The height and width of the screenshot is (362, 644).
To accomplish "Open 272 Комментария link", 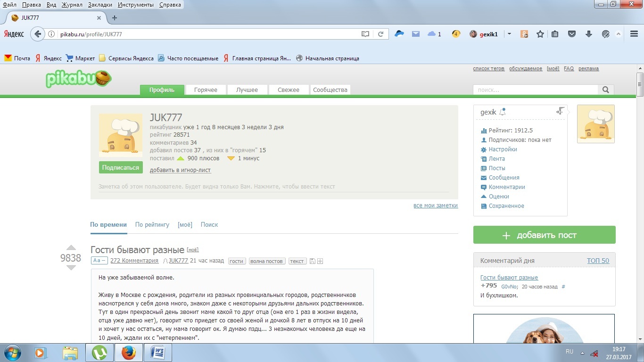I will (x=134, y=261).
